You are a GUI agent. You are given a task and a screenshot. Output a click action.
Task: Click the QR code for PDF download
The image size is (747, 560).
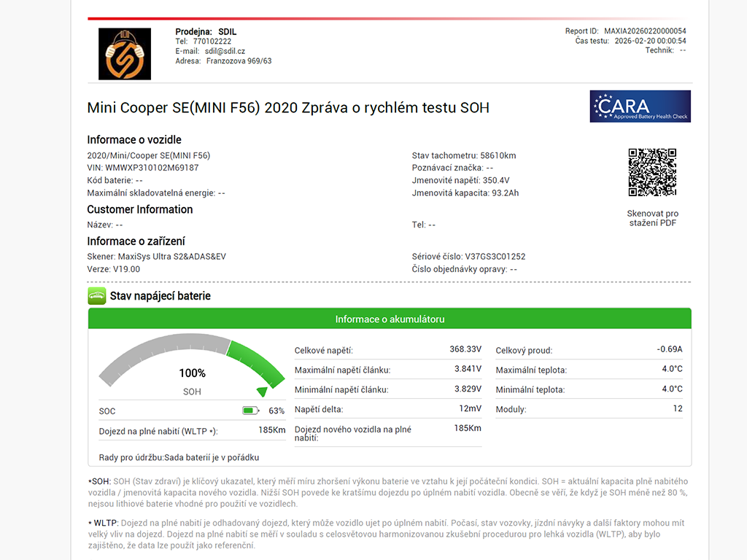[x=652, y=172]
